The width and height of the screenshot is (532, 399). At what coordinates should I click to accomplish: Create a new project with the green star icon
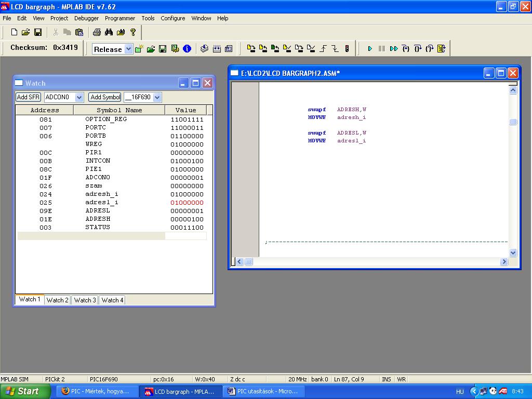[x=139, y=49]
